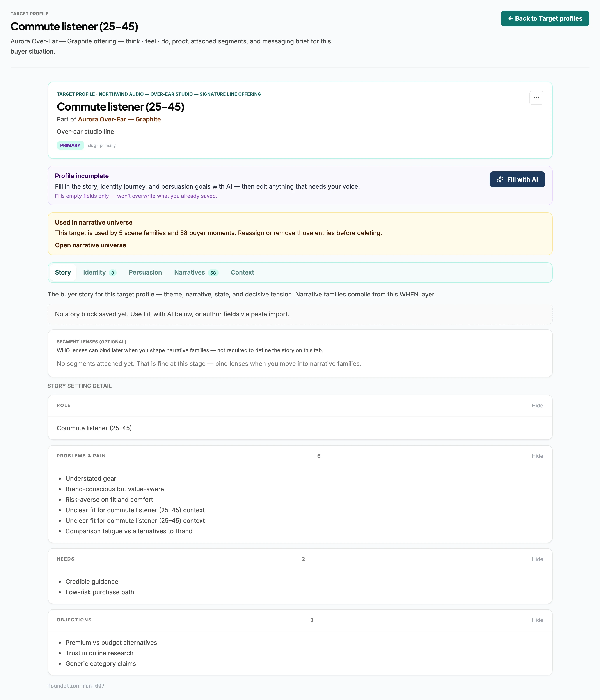Click the Narratives 58 count badge
Viewport: 600px width, 700px height.
(x=213, y=273)
